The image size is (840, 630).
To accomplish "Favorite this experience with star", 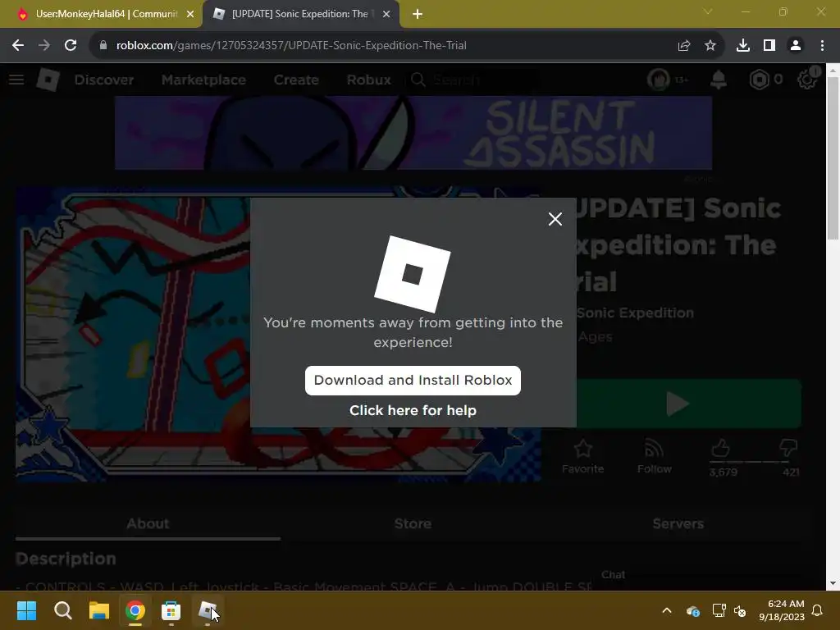I will pyautogui.click(x=583, y=456).
